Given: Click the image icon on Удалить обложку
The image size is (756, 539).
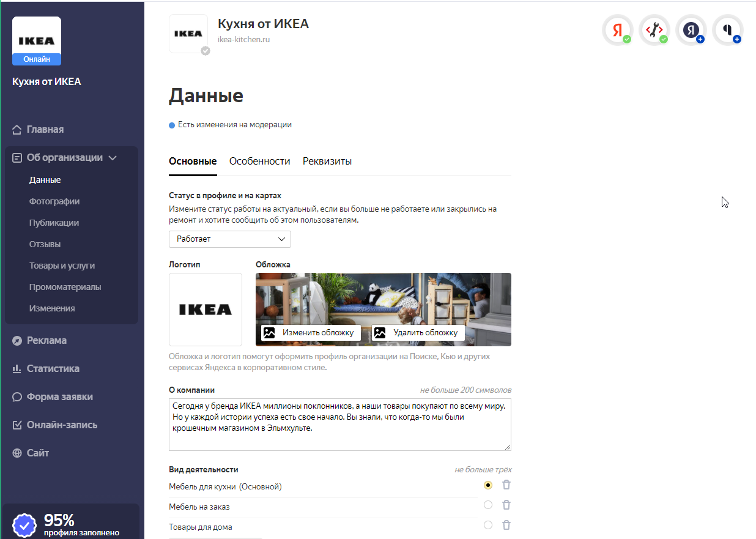Looking at the screenshot, I should [380, 333].
